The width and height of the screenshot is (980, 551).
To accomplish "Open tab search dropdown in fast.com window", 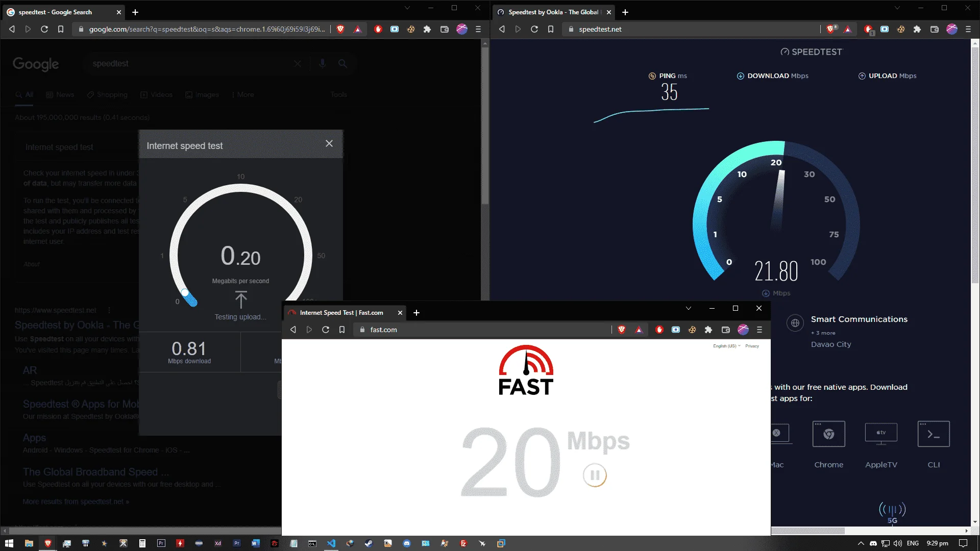I will pos(689,308).
